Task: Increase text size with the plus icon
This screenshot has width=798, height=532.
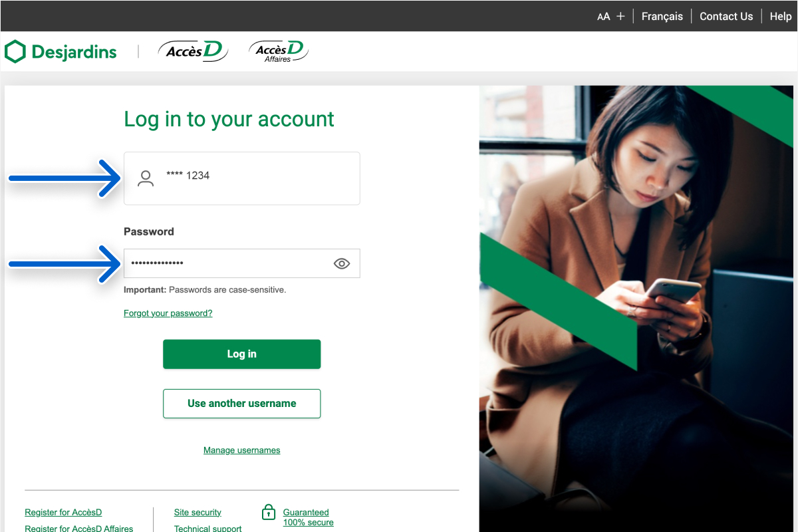Action: [x=620, y=16]
